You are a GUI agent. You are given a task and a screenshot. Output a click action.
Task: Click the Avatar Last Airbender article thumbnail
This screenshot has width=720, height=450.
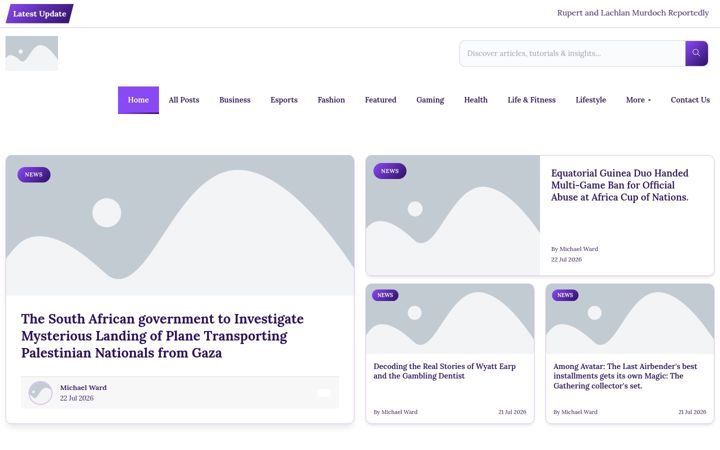(x=630, y=319)
